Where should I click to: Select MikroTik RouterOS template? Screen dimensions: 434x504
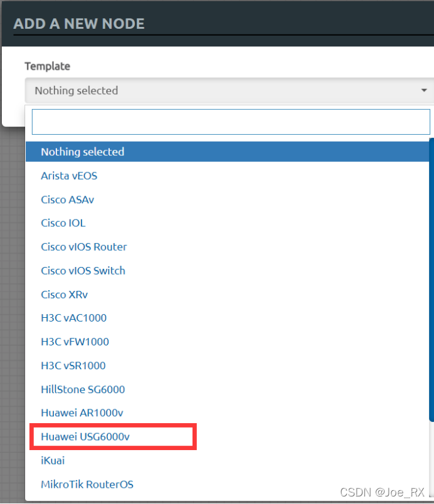point(228,484)
